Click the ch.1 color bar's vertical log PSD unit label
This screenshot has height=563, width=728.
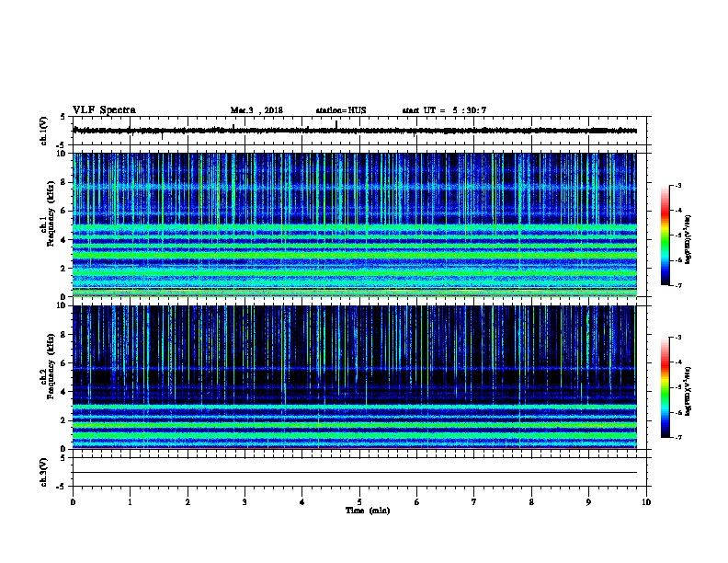(x=688, y=240)
